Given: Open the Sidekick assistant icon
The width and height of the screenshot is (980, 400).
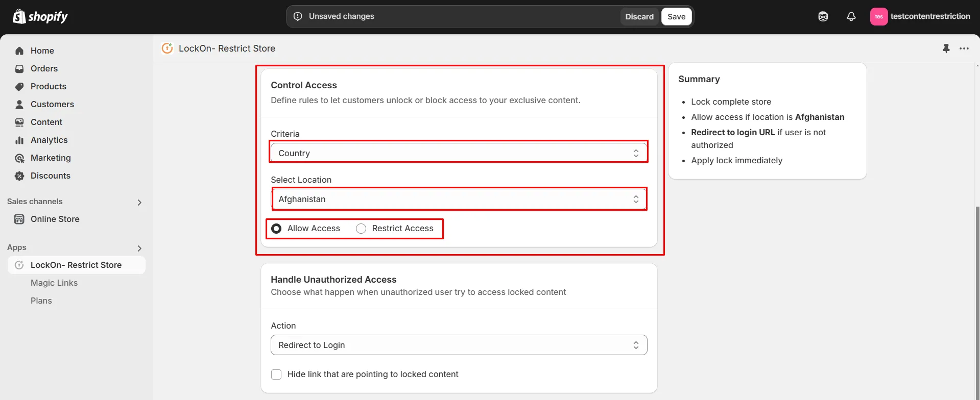Looking at the screenshot, I should click(823, 16).
